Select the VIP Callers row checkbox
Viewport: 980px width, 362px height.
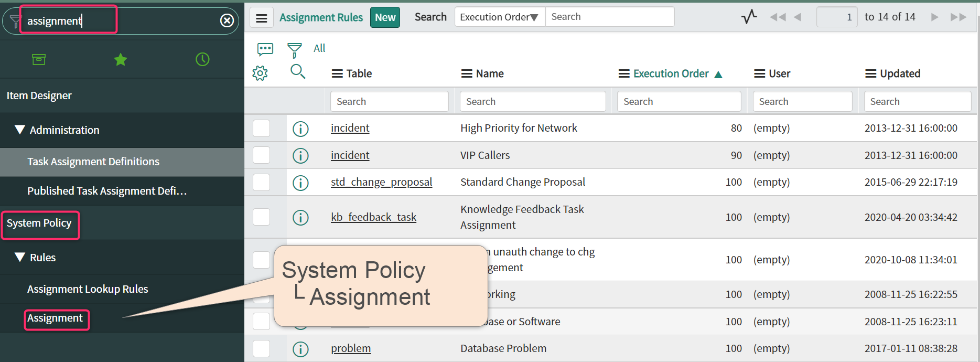pyautogui.click(x=261, y=155)
